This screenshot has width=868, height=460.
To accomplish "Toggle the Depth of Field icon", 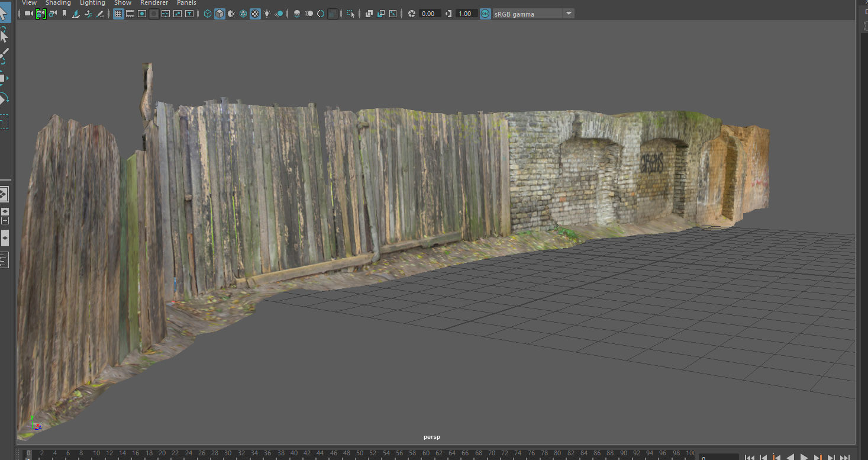I will 333,14.
